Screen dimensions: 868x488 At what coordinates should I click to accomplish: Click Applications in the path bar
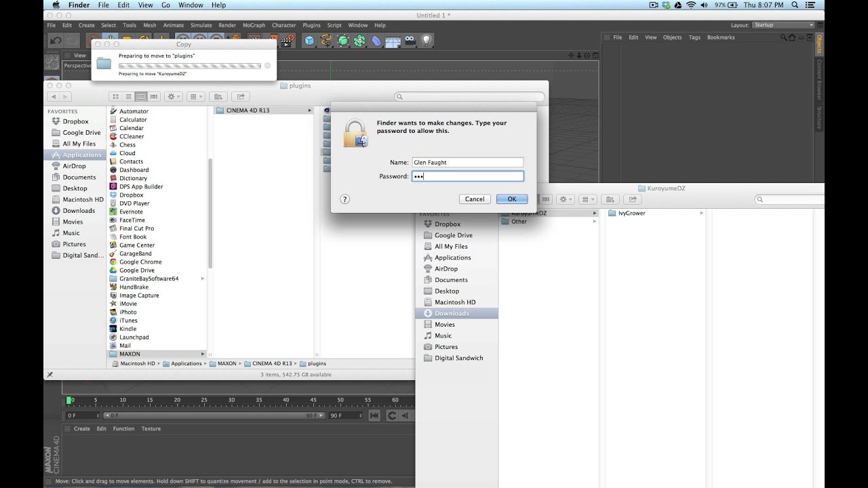point(186,363)
